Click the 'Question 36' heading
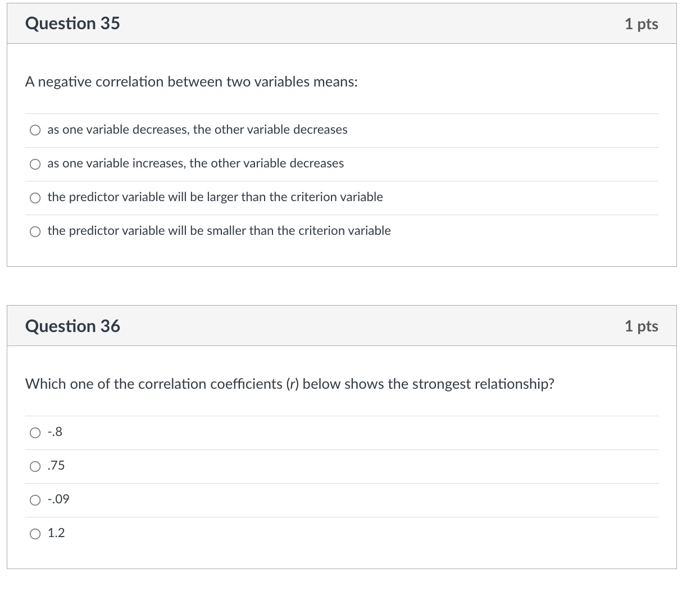This screenshot has height=591, width=700. pyautogui.click(x=72, y=326)
